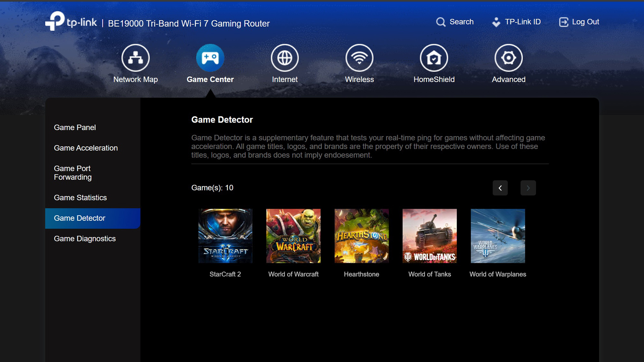
Task: Open Game Statistics sidebar item
Action: (x=80, y=198)
